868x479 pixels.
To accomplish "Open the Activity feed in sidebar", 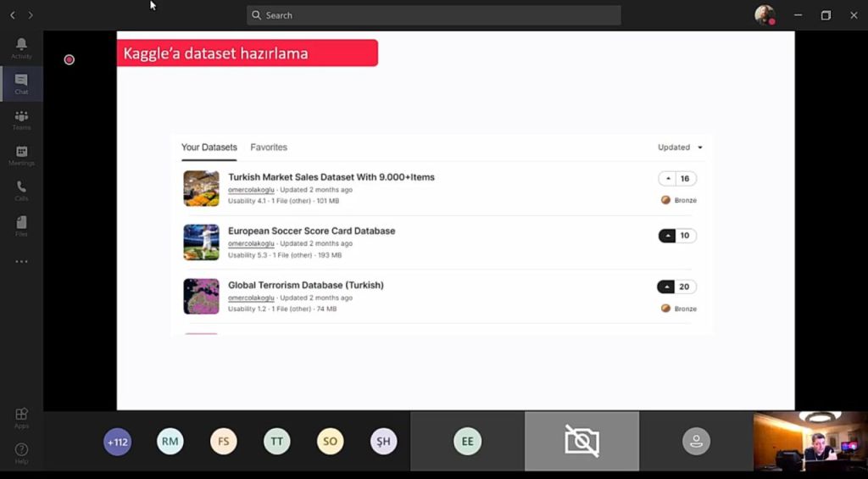I will pyautogui.click(x=21, y=48).
